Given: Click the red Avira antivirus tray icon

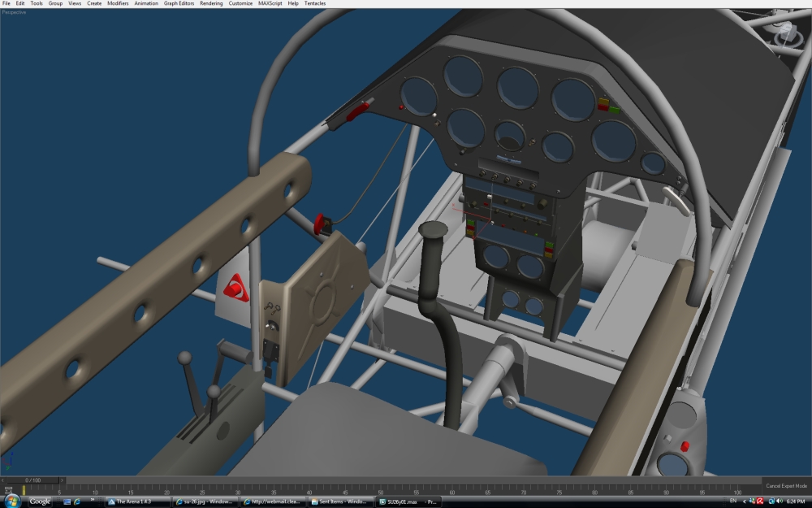Looking at the screenshot, I should pyautogui.click(x=760, y=501).
